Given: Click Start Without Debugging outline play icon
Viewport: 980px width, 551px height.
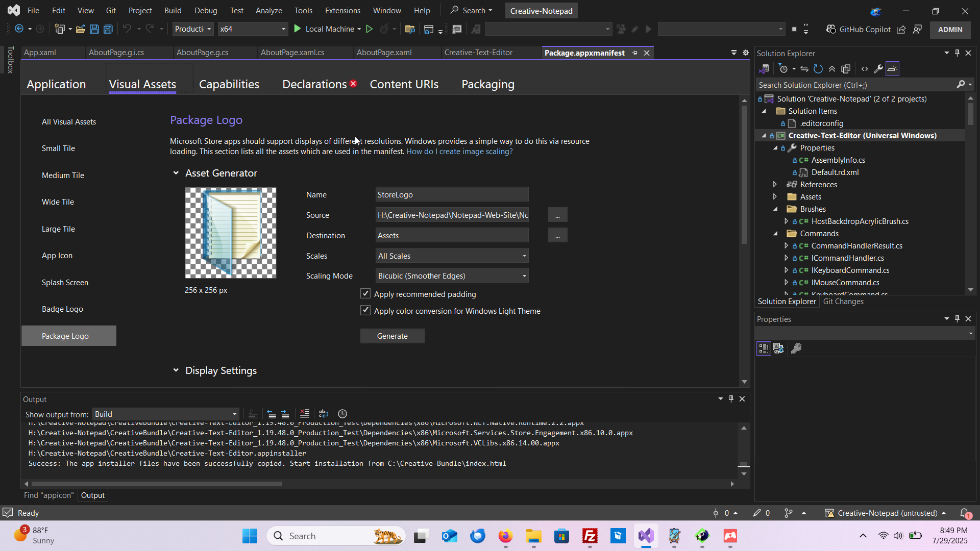Looking at the screenshot, I should [369, 29].
